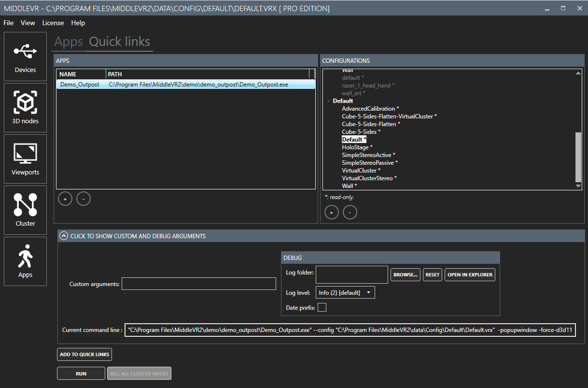
Task: Select the Demo_Outpost app row
Action: pos(186,84)
